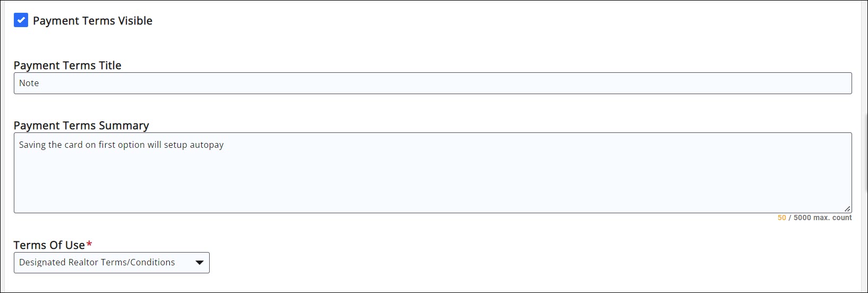Select the "Designated Realtor Terms/Conditions" dropdown text
Image resolution: width=868 pixels, height=293 pixels.
click(97, 263)
